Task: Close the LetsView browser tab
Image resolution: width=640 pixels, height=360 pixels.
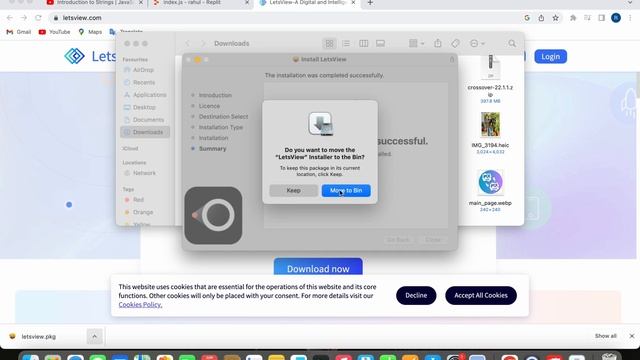Action: click(x=353, y=2)
